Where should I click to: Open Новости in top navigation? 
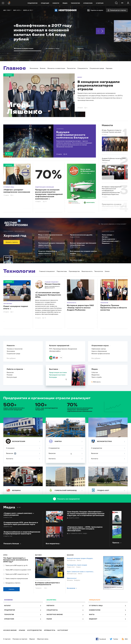(56, 3)
